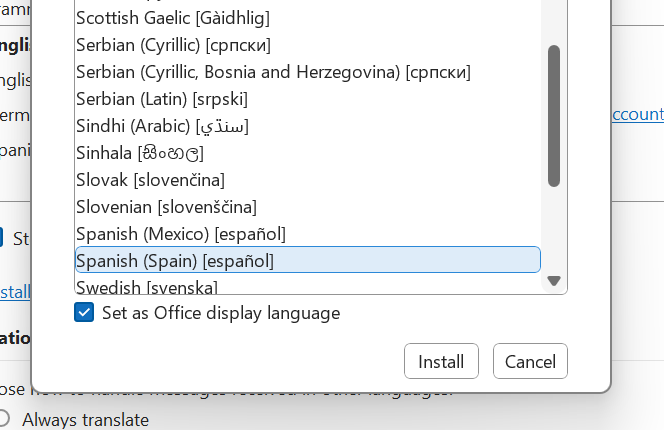The image size is (664, 430).
Task: Click the language list scrollbar thumb
Action: point(554,115)
